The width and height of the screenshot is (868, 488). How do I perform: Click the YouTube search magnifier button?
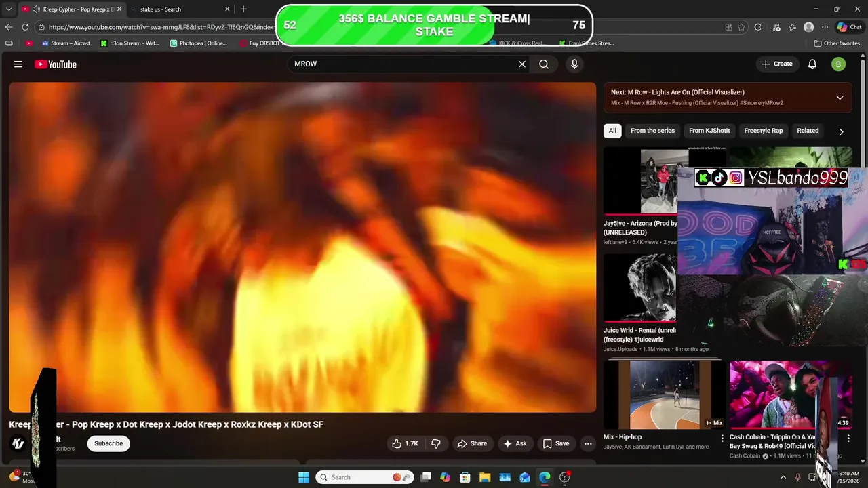(x=544, y=64)
